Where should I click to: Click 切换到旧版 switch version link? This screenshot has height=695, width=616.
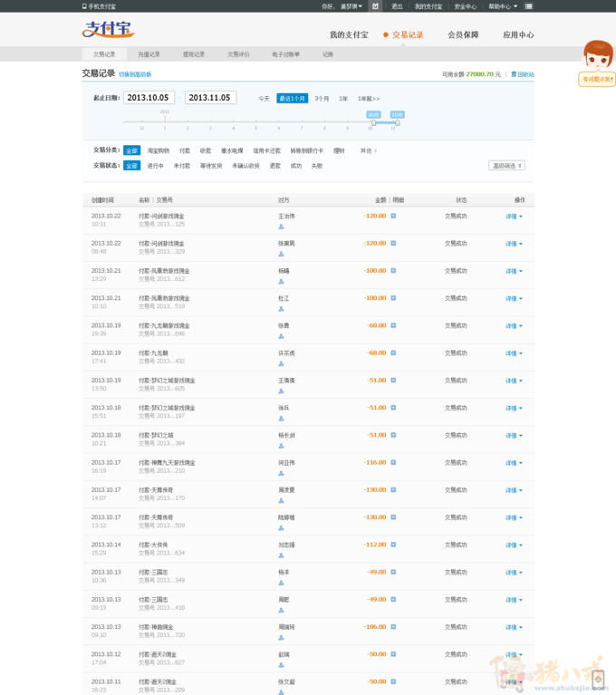pyautogui.click(x=135, y=74)
